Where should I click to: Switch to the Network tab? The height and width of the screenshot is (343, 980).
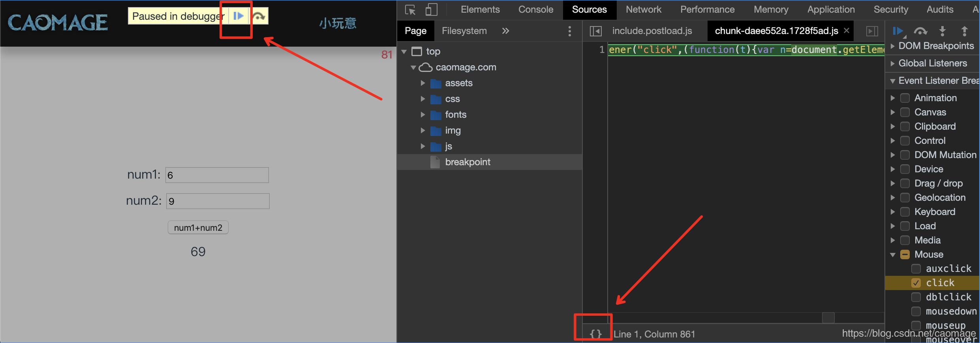[x=644, y=9]
